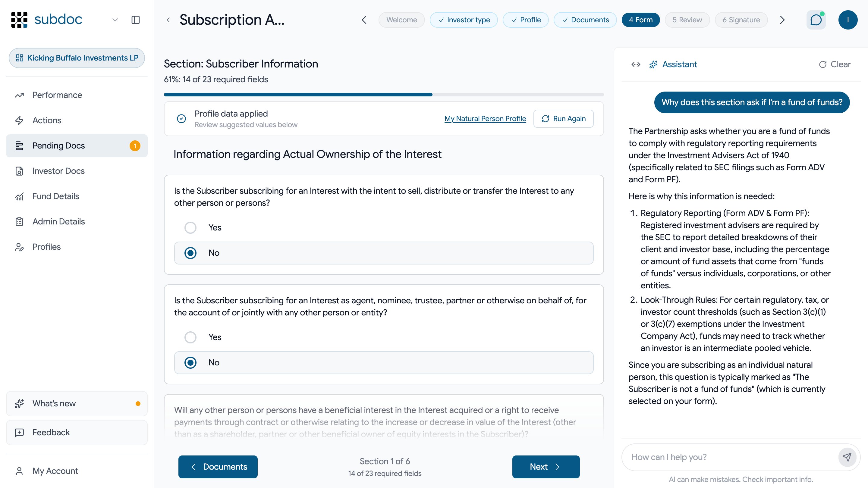Click the Section: Subscriber Information heading
The height and width of the screenshot is (488, 868).
tap(241, 64)
